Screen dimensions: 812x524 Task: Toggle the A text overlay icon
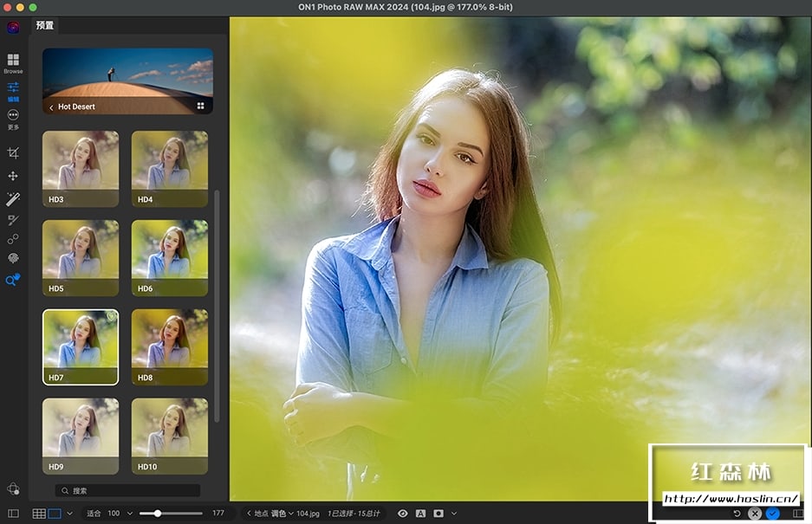[x=420, y=514]
